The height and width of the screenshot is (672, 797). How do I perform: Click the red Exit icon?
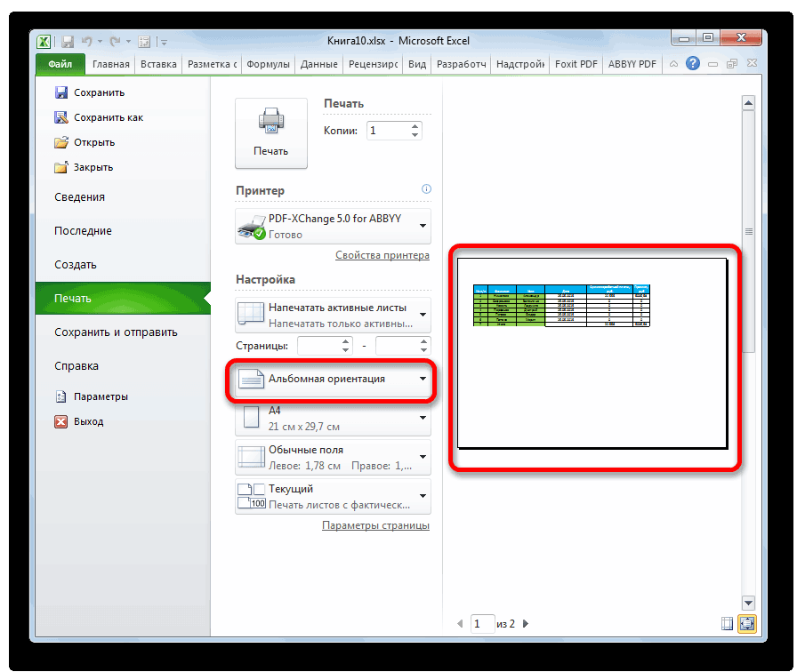(x=61, y=421)
